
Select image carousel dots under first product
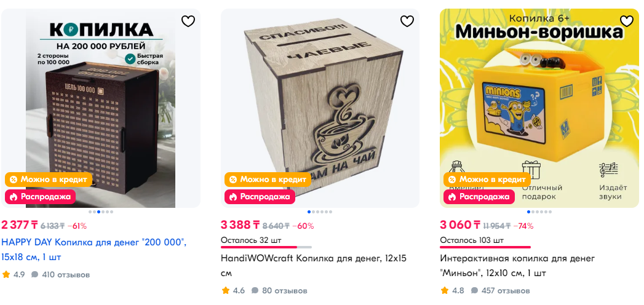click(101, 212)
